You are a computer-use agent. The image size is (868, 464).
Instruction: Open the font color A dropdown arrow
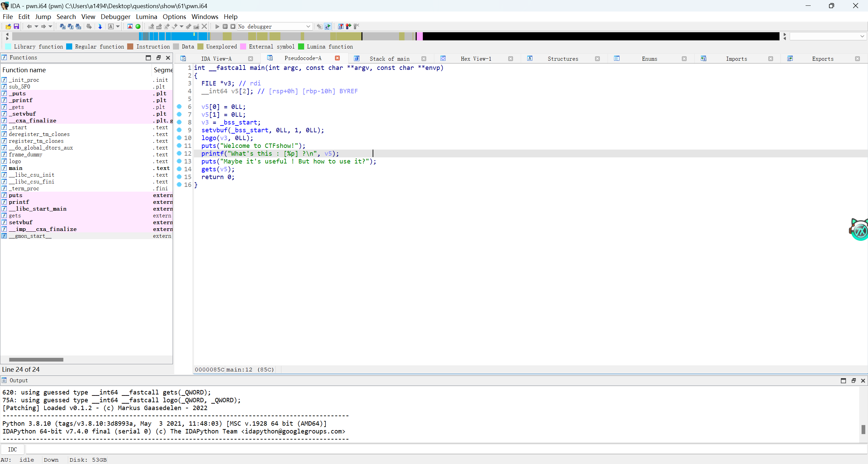[118, 26]
